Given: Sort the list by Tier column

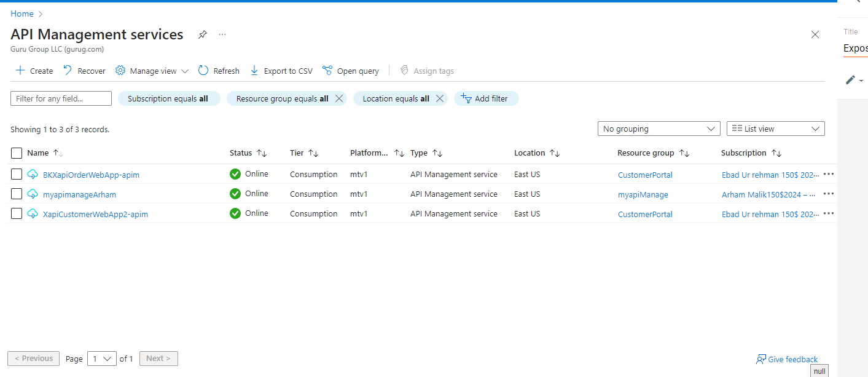Looking at the screenshot, I should (x=304, y=153).
